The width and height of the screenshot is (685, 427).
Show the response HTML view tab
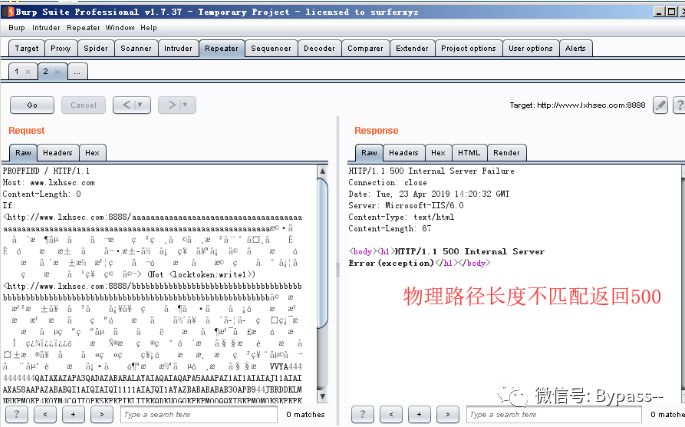point(469,153)
